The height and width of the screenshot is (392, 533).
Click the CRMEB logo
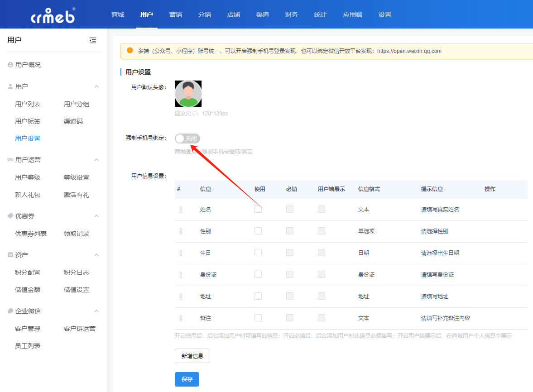pyautogui.click(x=53, y=14)
